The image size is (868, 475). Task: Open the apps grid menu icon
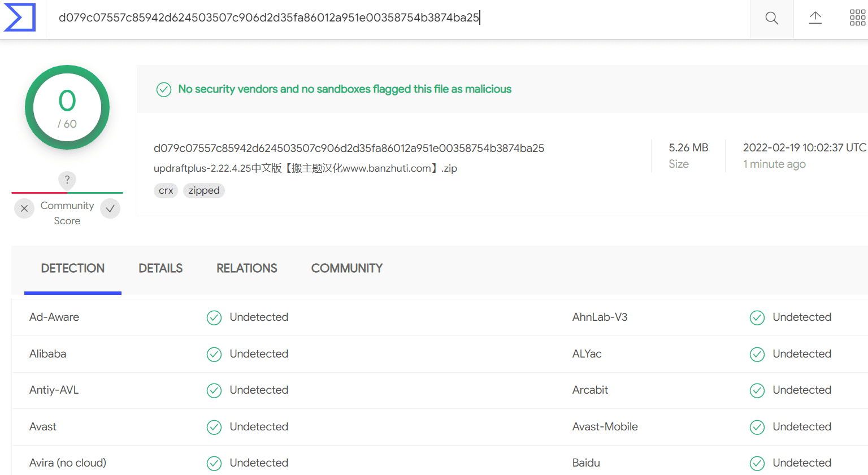click(857, 18)
